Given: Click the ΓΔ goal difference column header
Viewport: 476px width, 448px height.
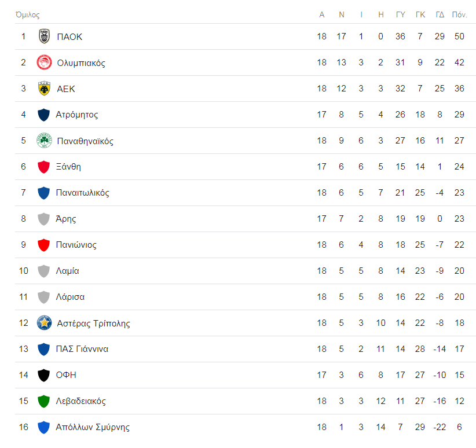Looking at the screenshot, I should [x=440, y=14].
